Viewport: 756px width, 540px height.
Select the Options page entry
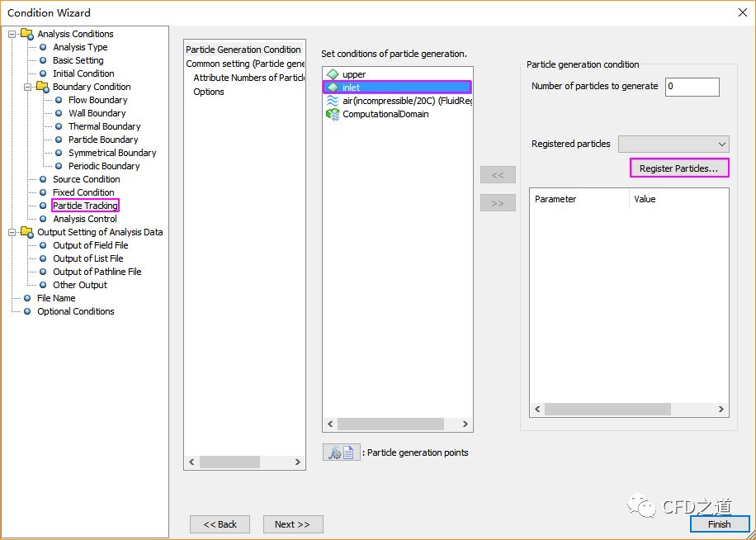[x=209, y=92]
